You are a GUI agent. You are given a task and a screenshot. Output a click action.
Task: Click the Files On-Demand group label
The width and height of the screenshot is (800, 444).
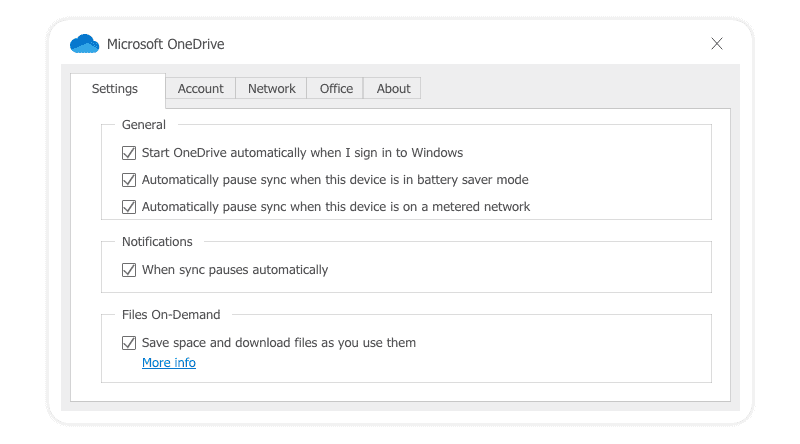(x=171, y=315)
